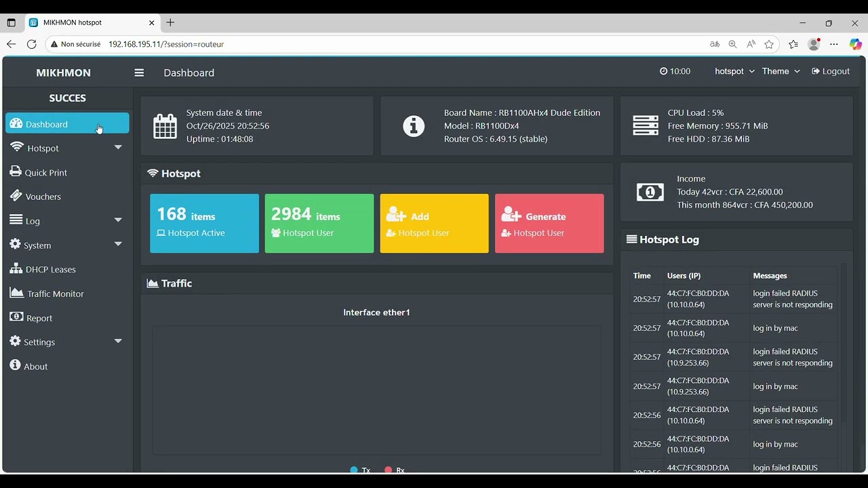Click the System gear icon

click(15, 244)
